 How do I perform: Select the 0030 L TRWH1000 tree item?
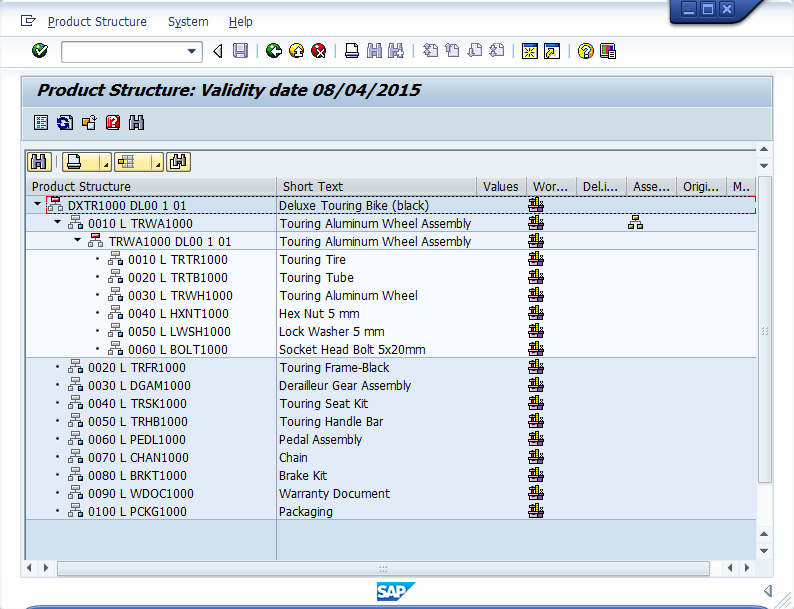click(x=180, y=296)
